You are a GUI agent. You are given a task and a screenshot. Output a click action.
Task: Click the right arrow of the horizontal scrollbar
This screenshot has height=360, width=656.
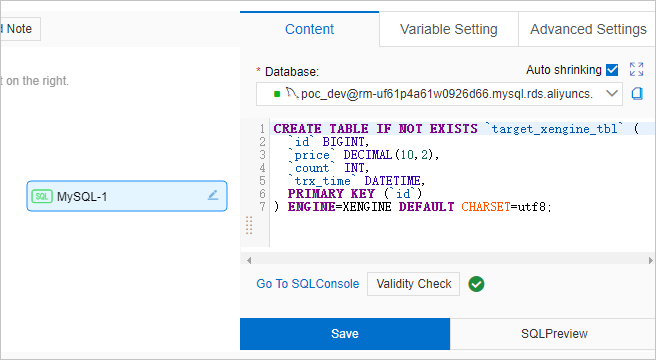[x=651, y=260]
